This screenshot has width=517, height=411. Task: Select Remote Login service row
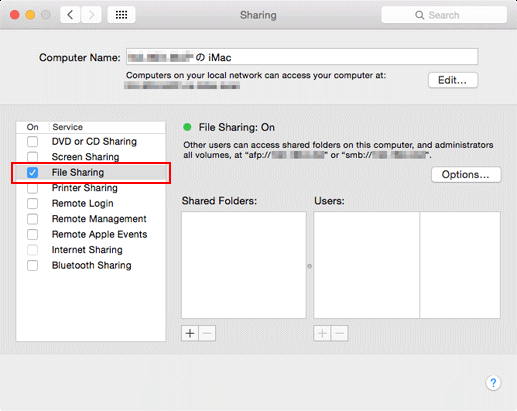tap(91, 204)
